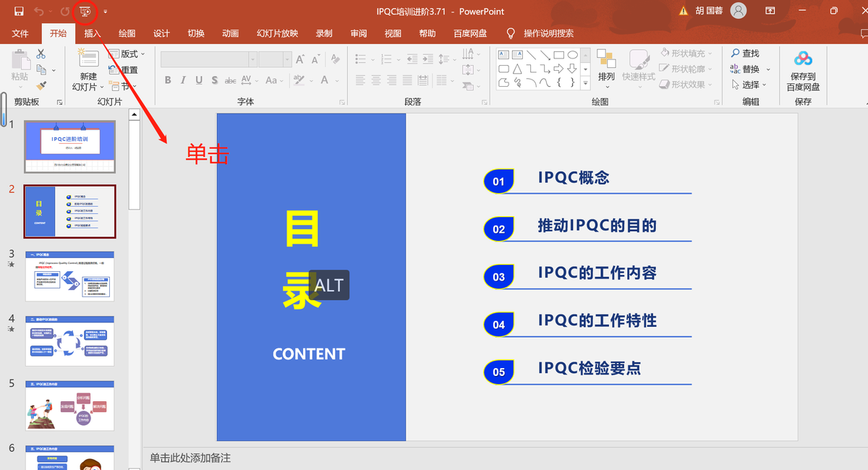Toggle bold formatting

pos(168,80)
